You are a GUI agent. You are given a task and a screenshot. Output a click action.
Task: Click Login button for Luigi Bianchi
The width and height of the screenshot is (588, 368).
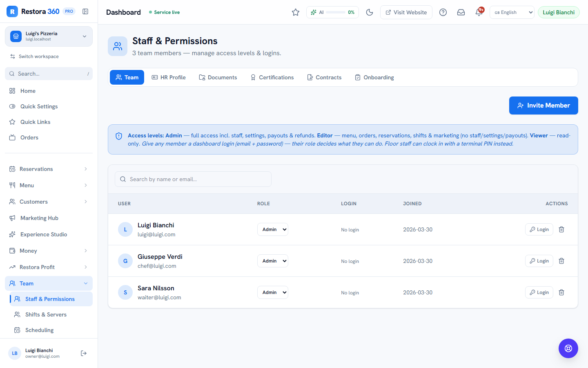click(539, 229)
